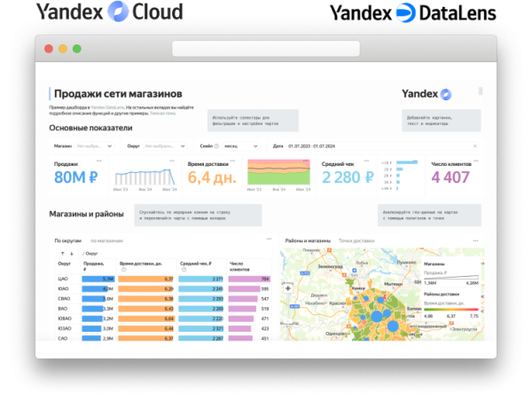Open the three-dot menu on the Время доставки indicator

point(232,161)
